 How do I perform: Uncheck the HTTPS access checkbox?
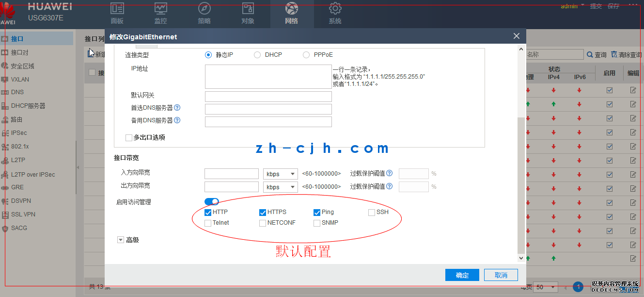263,213
